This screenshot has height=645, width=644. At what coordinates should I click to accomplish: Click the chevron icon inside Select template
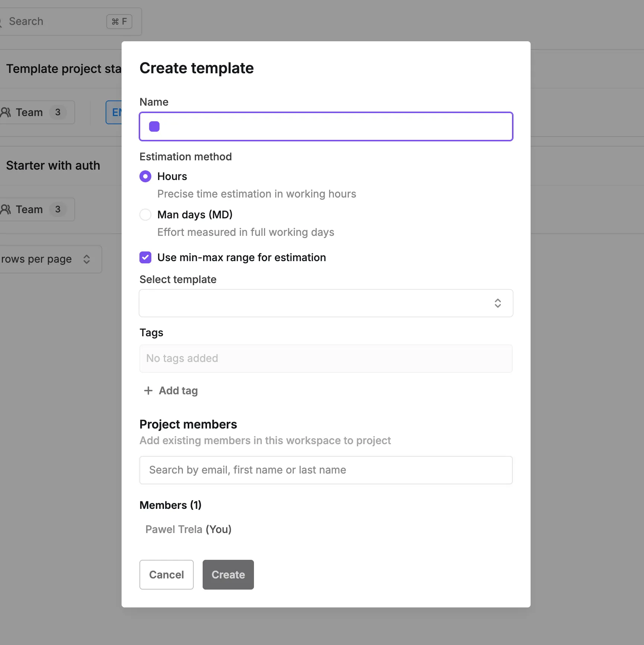click(x=498, y=303)
